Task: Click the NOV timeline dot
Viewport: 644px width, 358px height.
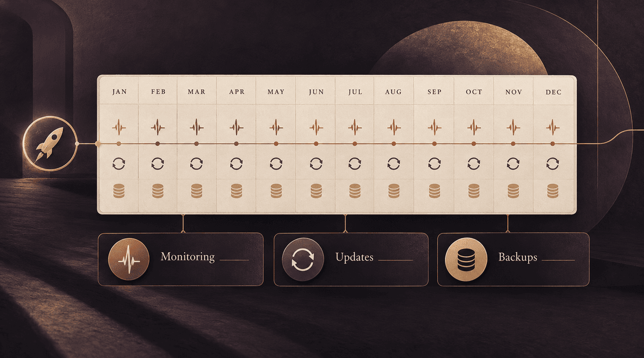Action: pyautogui.click(x=513, y=144)
